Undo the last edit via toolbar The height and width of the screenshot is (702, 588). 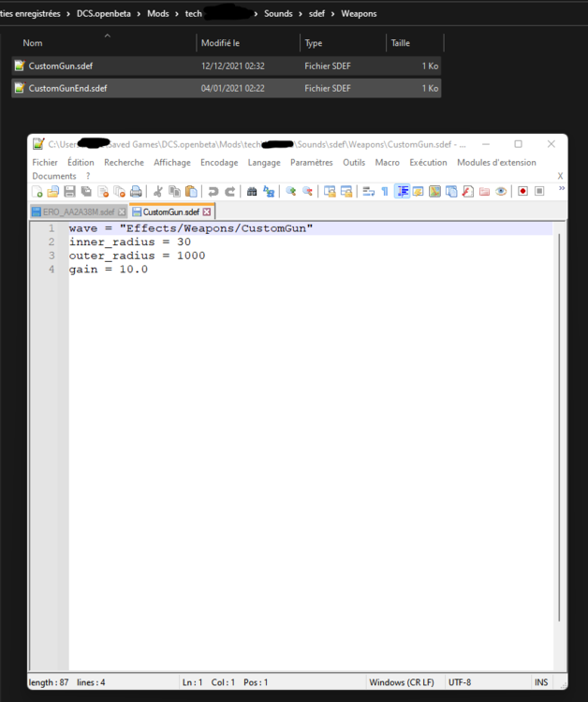213,192
